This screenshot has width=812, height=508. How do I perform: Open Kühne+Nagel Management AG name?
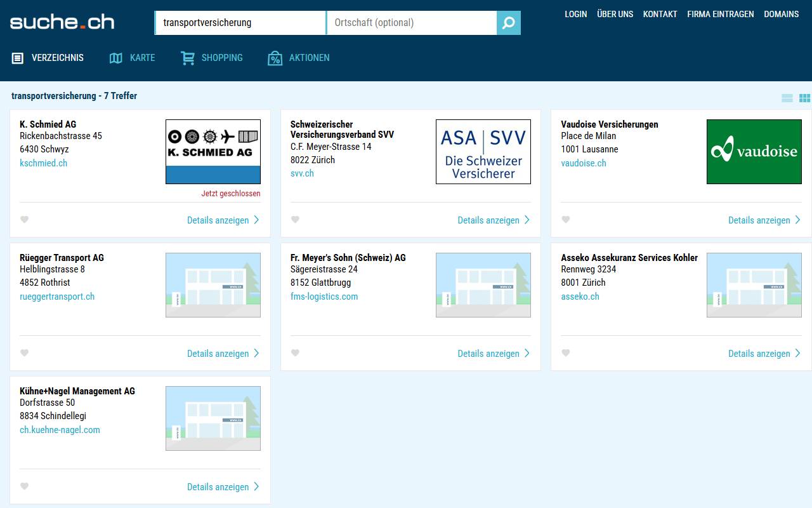pos(77,391)
